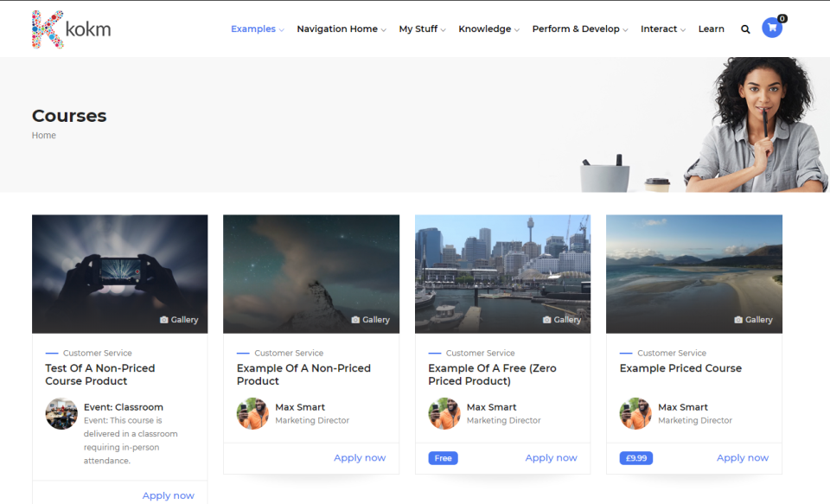This screenshot has height=504, width=830.
Task: Open Gallery on the Test Of A Non-Priced card
Action: click(179, 319)
